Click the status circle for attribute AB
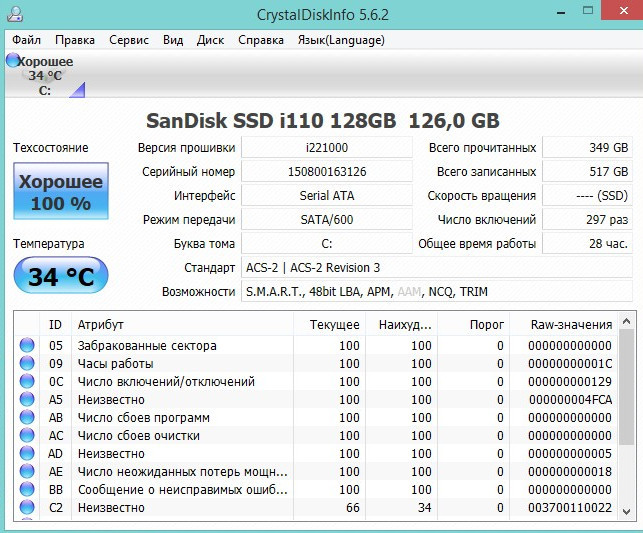This screenshot has width=643, height=533. tap(27, 417)
